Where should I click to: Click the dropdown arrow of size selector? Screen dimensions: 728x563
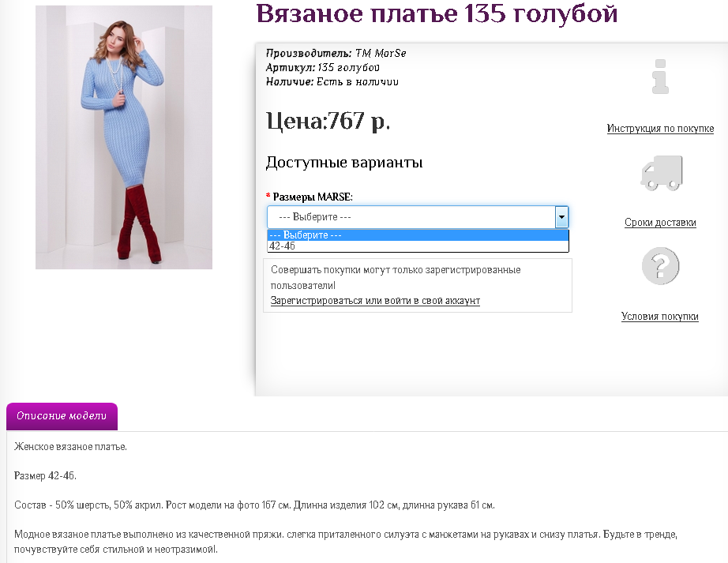(561, 217)
